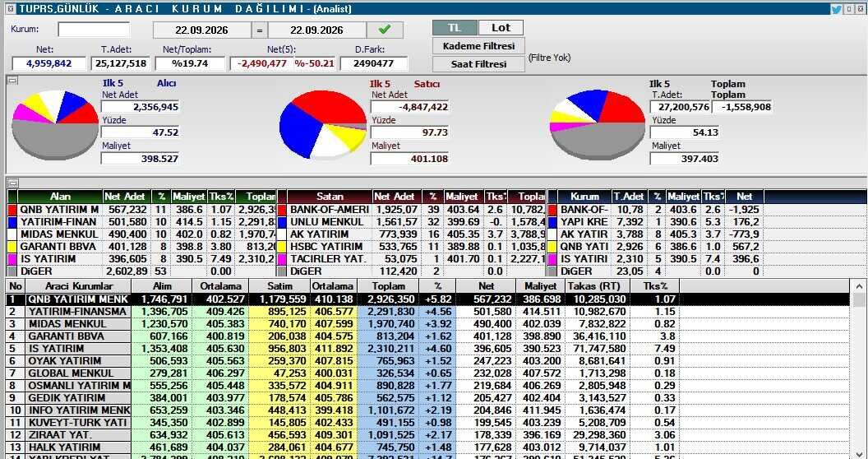Click magenta swatch beside TACIRLER YAT.
This screenshot has width=868, height=459.
point(282,258)
